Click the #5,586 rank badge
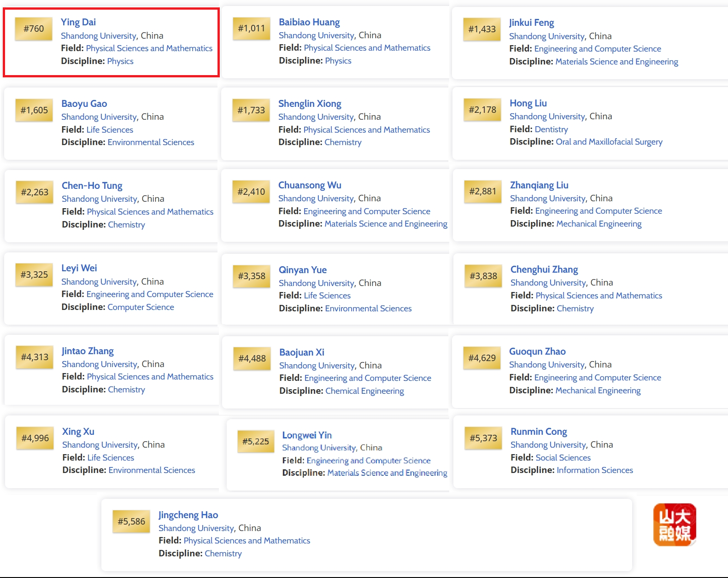The image size is (728, 578). [131, 522]
